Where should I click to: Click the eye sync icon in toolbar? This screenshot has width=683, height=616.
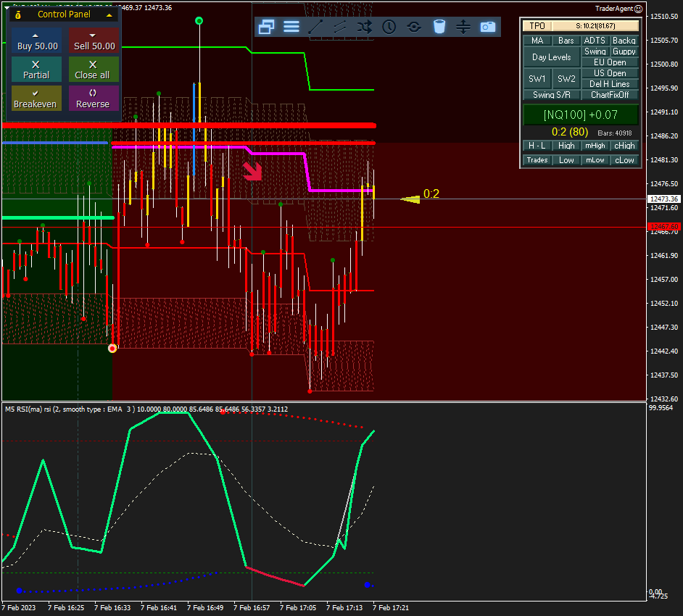pos(414,27)
